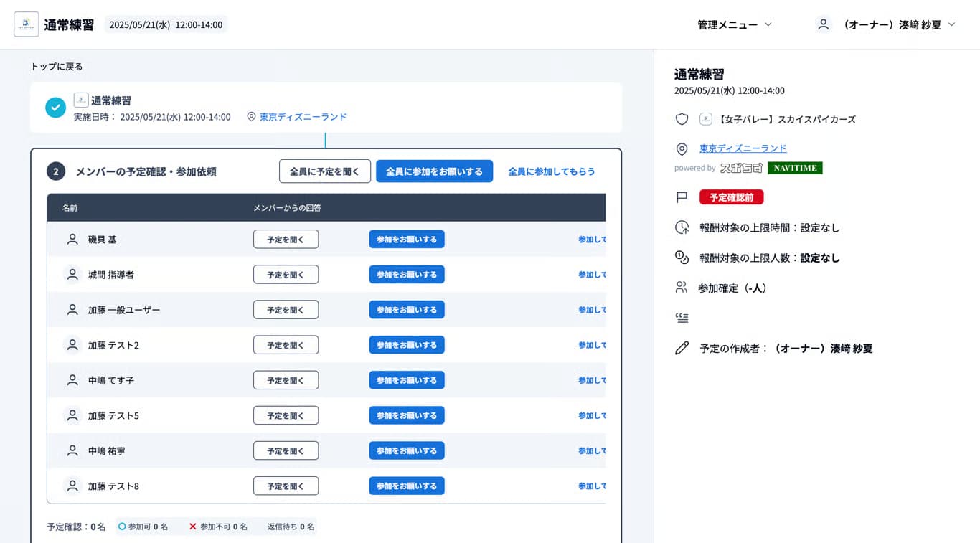Click the red 予定確認前 status badge

coord(731,197)
